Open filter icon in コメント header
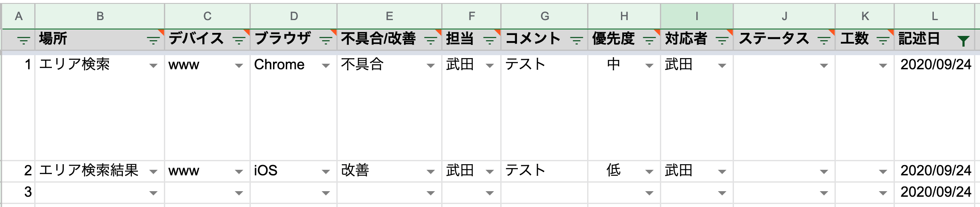Screen dimensions: 980x207 [576, 41]
